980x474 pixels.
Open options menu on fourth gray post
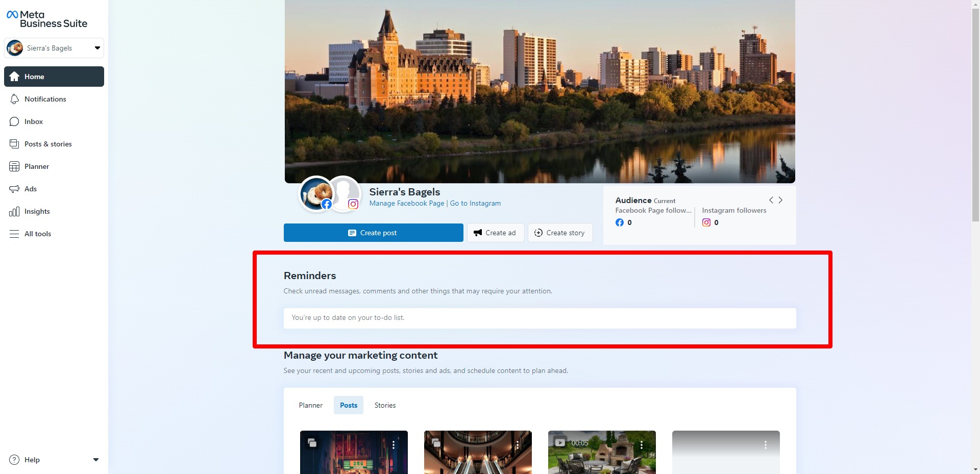point(766,445)
